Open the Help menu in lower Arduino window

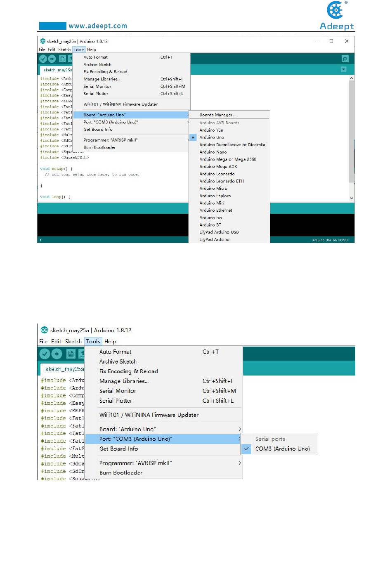[x=110, y=342]
